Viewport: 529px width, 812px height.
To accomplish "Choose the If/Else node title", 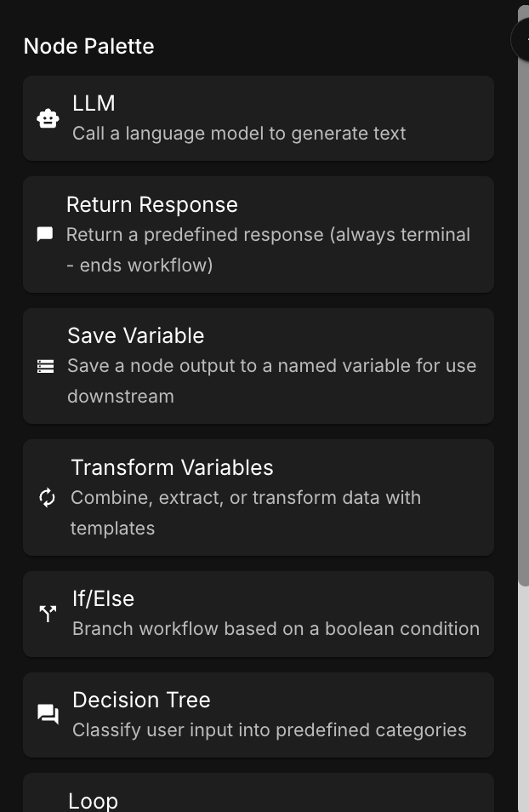I will click(103, 598).
